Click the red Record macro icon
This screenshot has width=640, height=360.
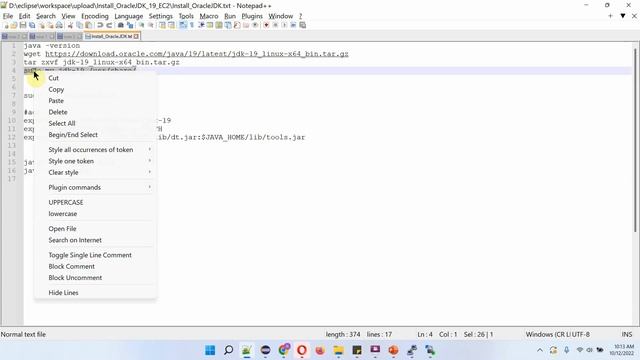pyautogui.click(x=266, y=25)
